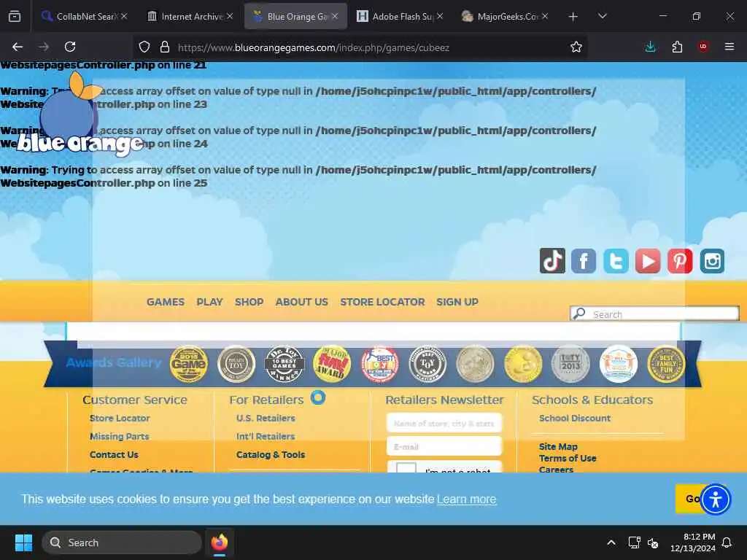Open the U.S. Retailers link
This screenshot has width=747, height=560.
[266, 418]
